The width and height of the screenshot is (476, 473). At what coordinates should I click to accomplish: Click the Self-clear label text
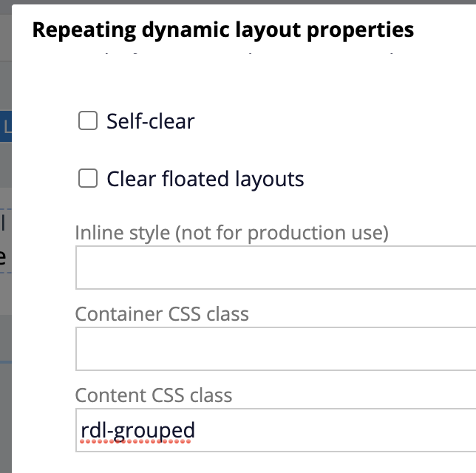(x=151, y=121)
